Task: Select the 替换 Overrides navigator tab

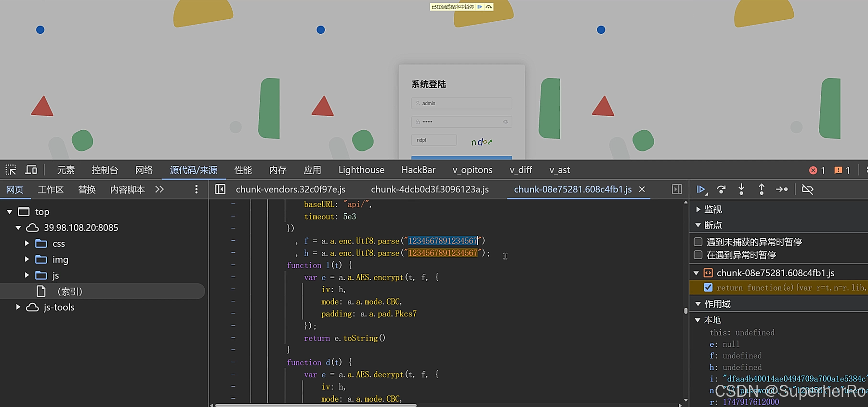Action: [x=87, y=190]
